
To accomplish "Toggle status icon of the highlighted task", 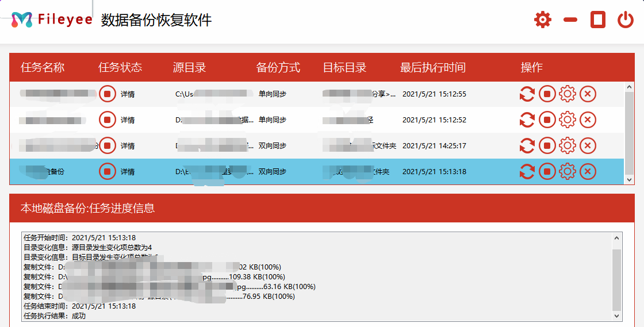I will click(107, 171).
